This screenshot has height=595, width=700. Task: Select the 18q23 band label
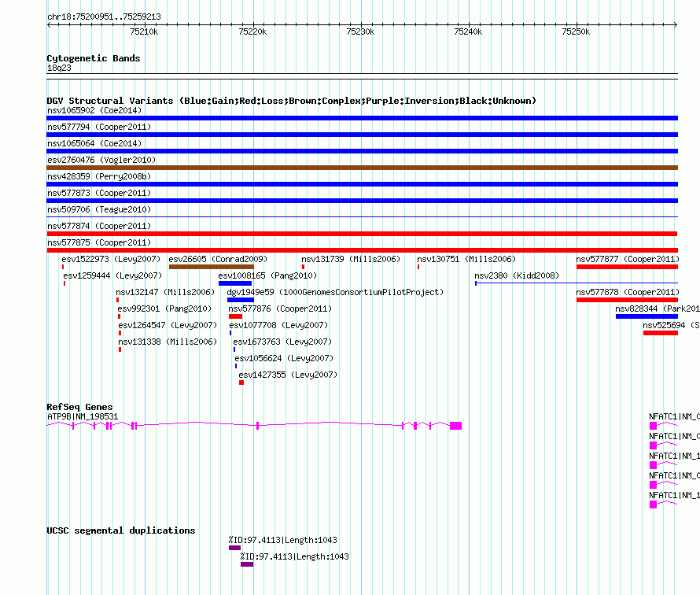click(x=59, y=68)
